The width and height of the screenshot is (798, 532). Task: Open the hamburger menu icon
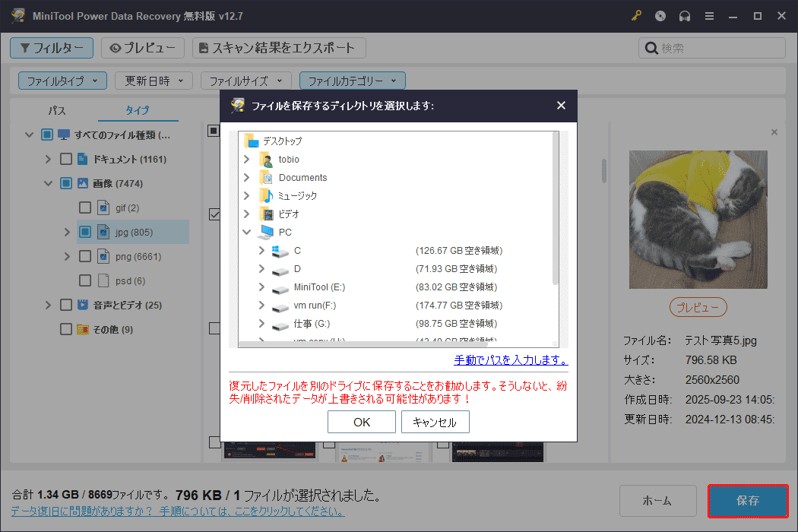click(x=709, y=15)
